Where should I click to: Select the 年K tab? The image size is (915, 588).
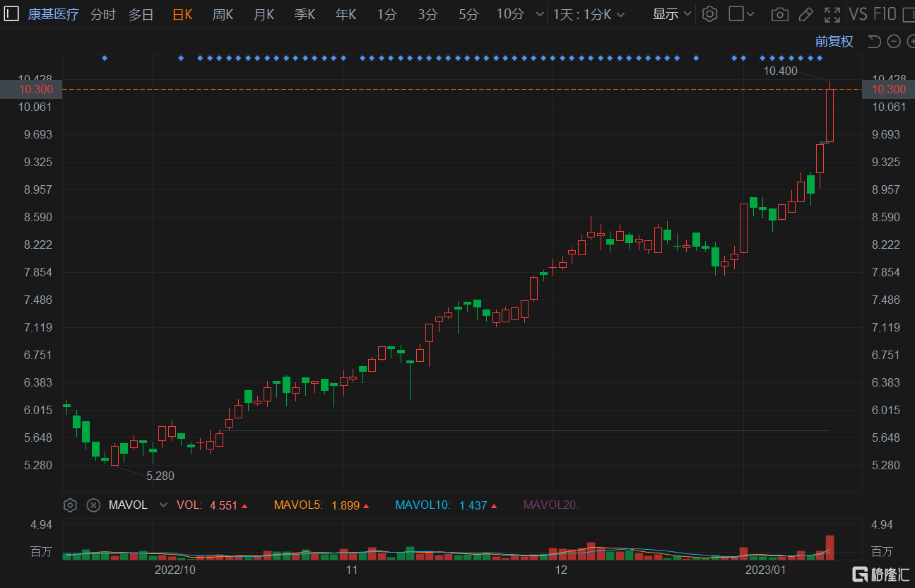[346, 14]
